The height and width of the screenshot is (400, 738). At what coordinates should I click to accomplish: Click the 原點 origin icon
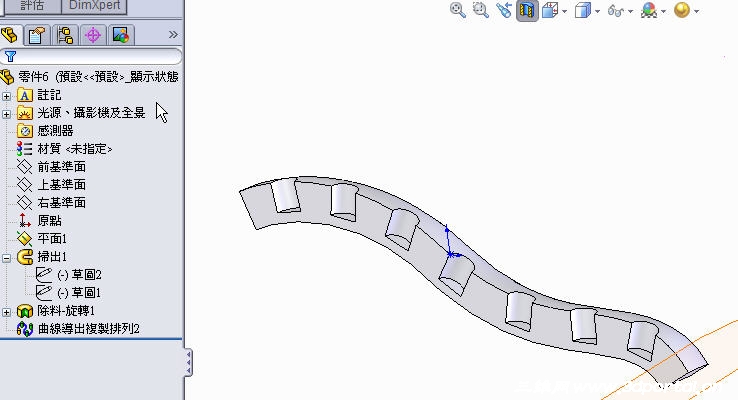click(24, 220)
